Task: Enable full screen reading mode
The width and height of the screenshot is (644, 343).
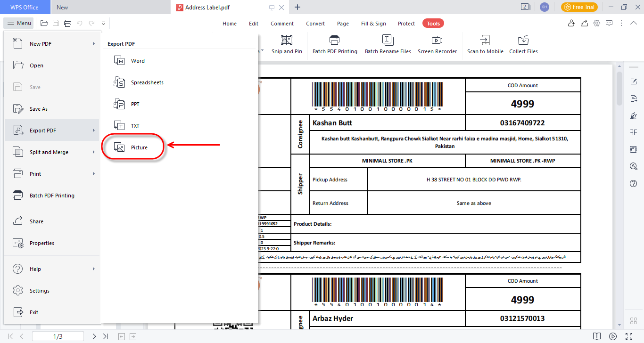Action: click(x=629, y=336)
